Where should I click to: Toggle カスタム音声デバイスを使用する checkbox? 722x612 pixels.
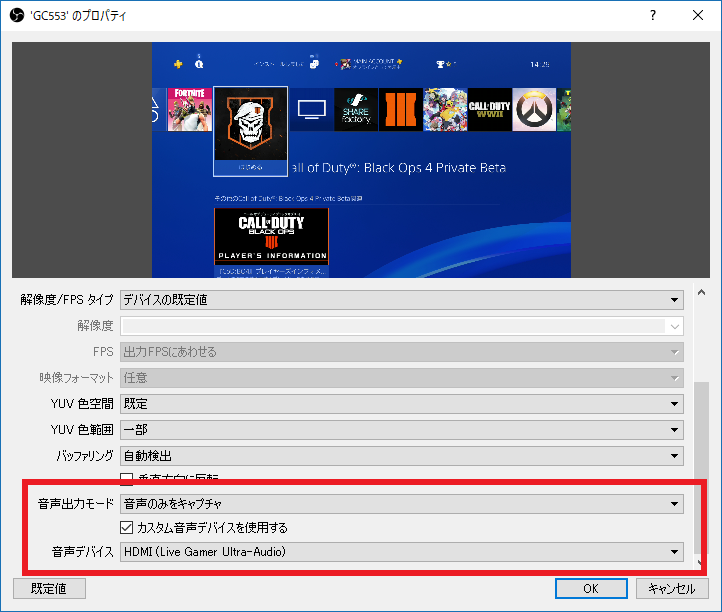tap(126, 527)
